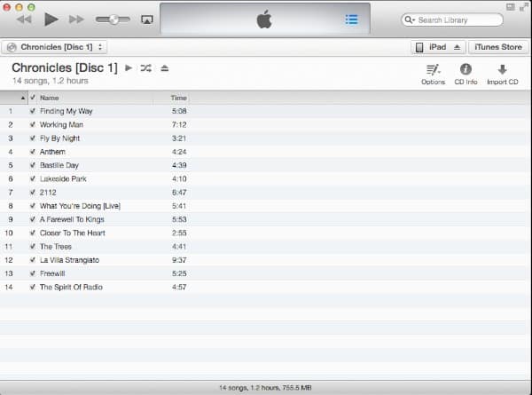Uncheck The Trees
This screenshot has width=532, height=395.
tap(33, 247)
